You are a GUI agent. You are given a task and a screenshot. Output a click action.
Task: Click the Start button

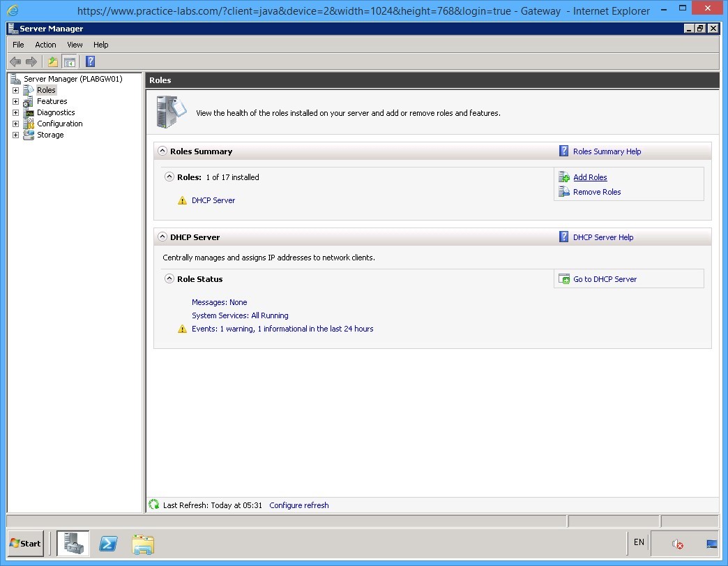[x=24, y=544]
